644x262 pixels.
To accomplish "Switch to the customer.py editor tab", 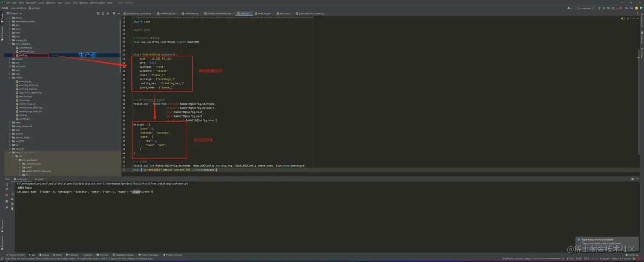I will point(191,13).
